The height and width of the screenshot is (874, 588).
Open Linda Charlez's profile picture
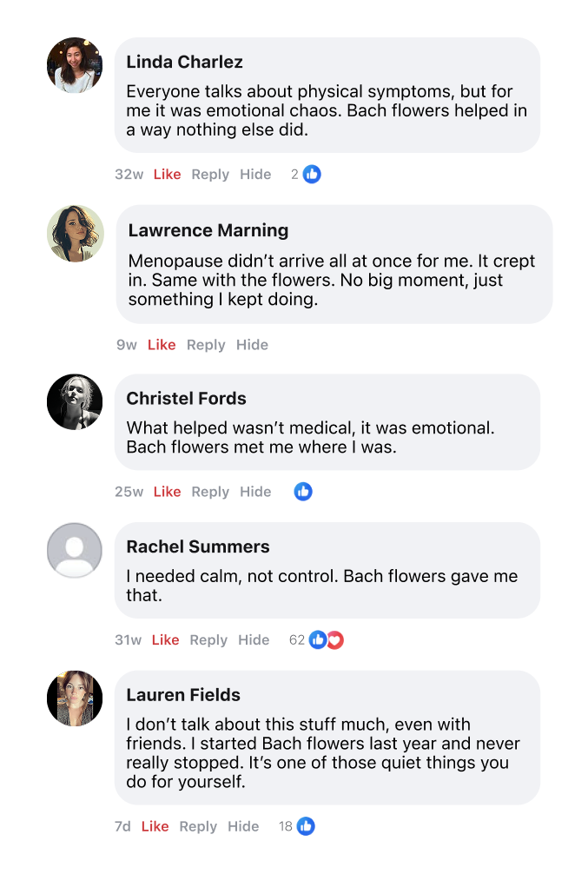(75, 65)
